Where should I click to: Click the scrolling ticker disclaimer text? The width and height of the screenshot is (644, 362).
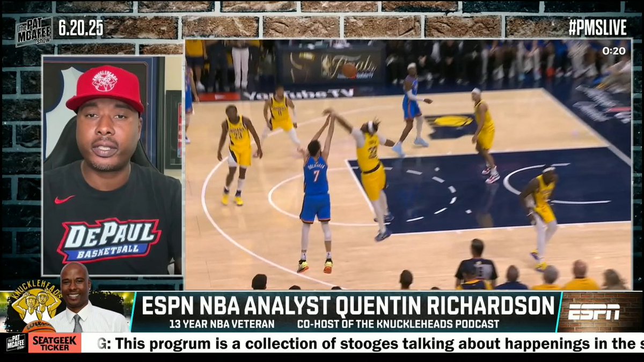tap(370, 343)
